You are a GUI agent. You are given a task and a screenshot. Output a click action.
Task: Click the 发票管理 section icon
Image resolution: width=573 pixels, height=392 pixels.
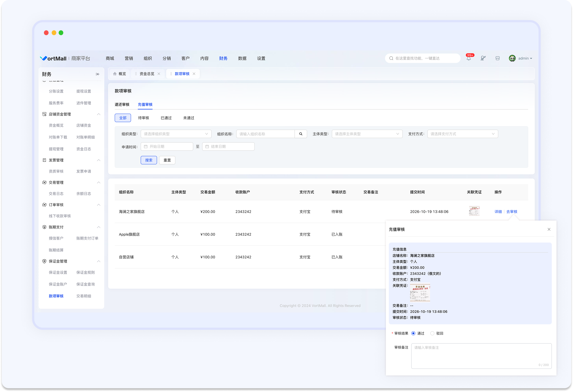click(x=44, y=160)
